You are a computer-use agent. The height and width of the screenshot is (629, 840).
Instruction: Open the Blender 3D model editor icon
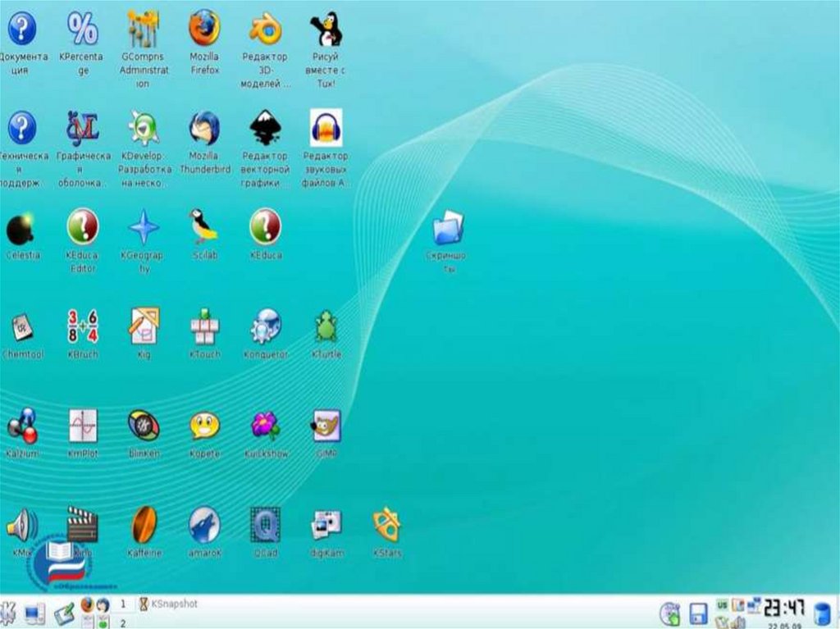click(x=265, y=29)
